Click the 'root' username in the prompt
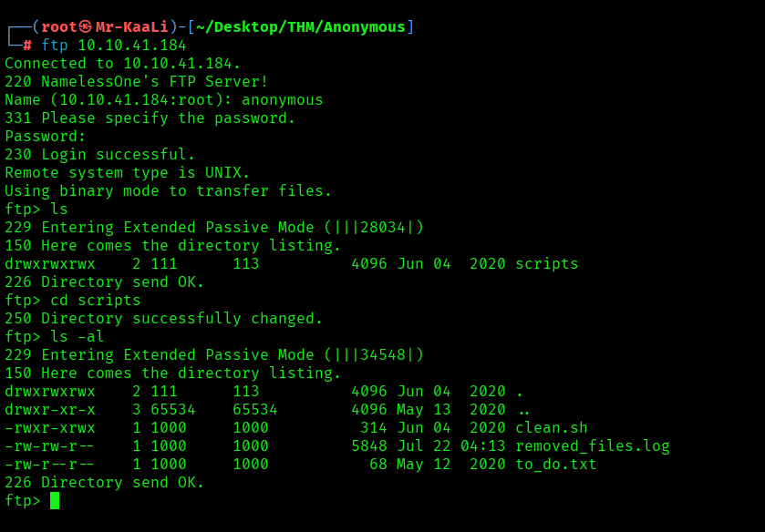 [x=59, y=27]
